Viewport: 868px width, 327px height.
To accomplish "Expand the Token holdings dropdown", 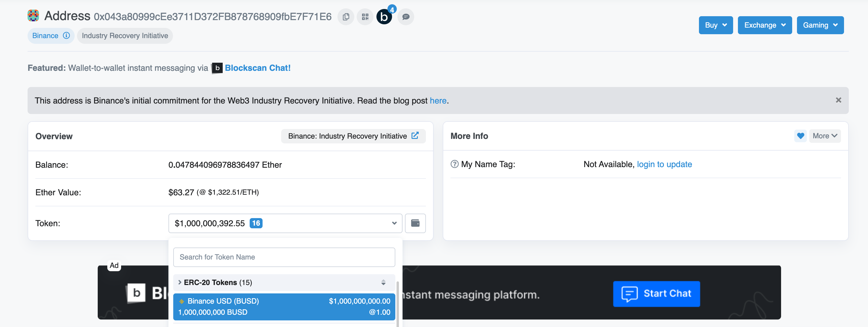I will [x=285, y=223].
